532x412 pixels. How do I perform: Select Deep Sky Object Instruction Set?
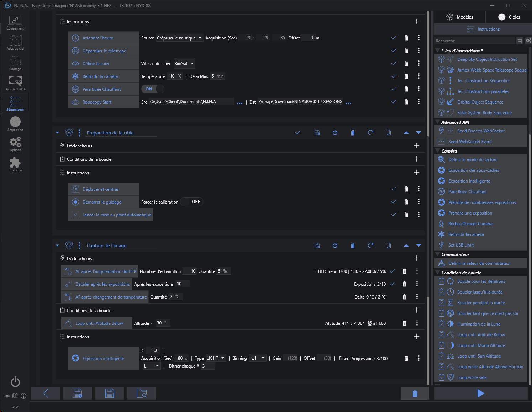[x=481, y=59]
